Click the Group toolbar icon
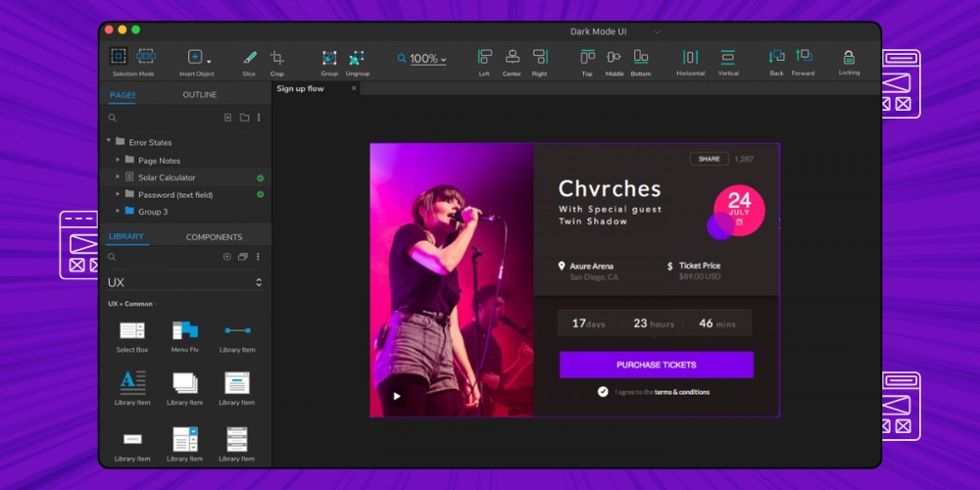The width and height of the screenshot is (980, 490). [x=329, y=58]
